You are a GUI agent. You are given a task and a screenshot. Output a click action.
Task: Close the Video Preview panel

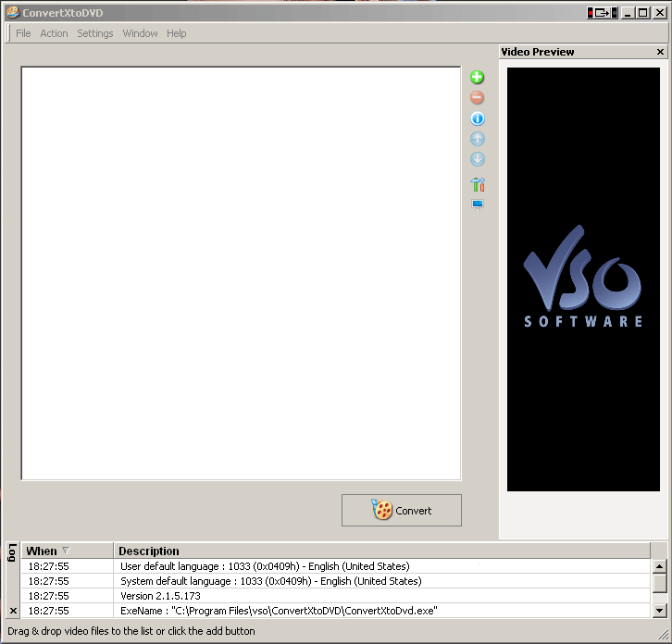click(660, 52)
